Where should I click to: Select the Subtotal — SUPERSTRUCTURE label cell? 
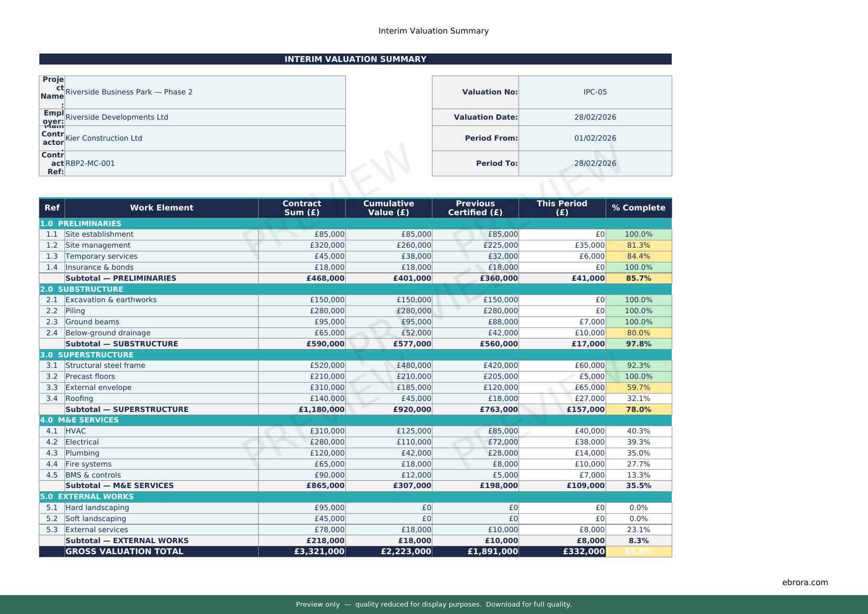[x=161, y=409]
